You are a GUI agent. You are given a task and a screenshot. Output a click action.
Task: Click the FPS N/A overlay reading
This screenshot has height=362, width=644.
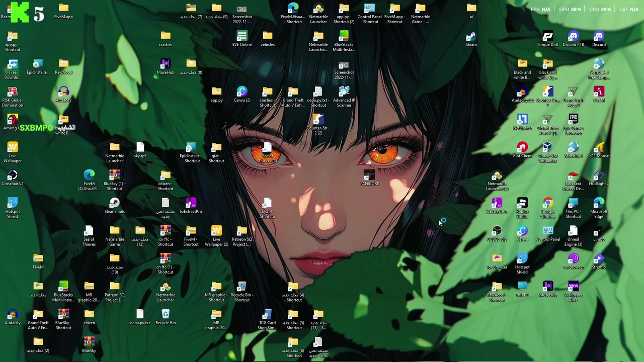[x=541, y=10]
